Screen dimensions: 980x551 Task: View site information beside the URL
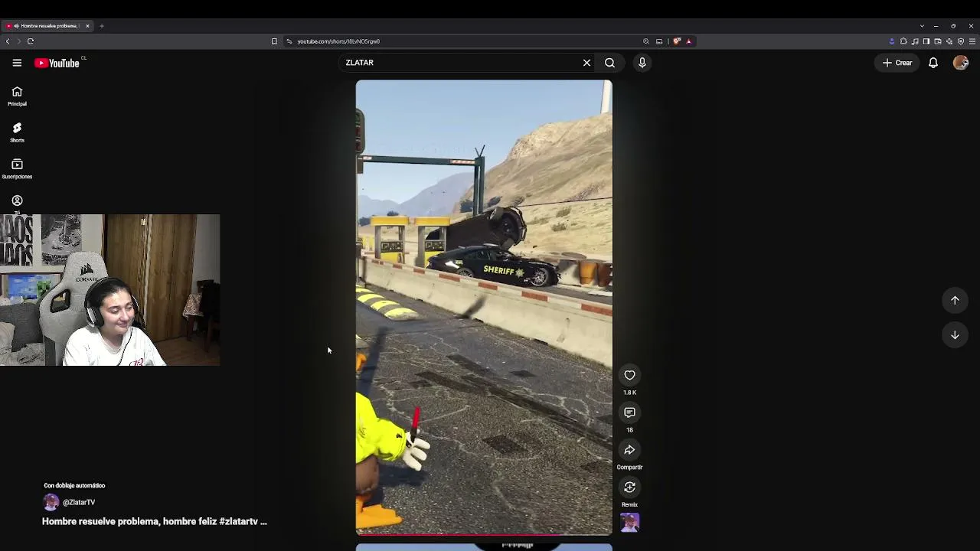coord(289,41)
